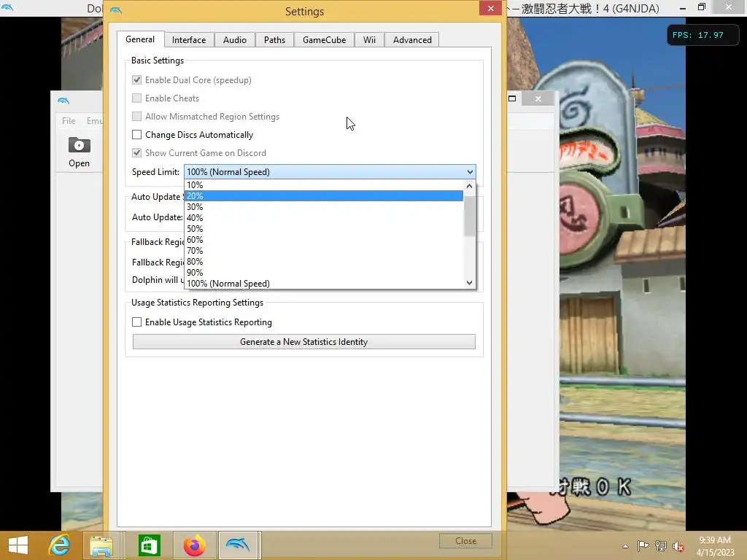Open File Explorer from the taskbar
Image resolution: width=747 pixels, height=560 pixels.
pyautogui.click(x=101, y=545)
